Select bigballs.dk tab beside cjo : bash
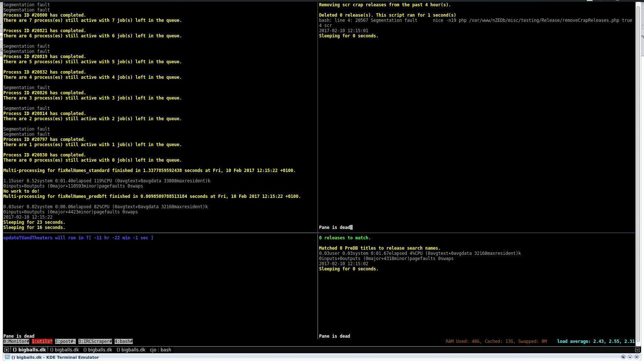 (131, 350)
